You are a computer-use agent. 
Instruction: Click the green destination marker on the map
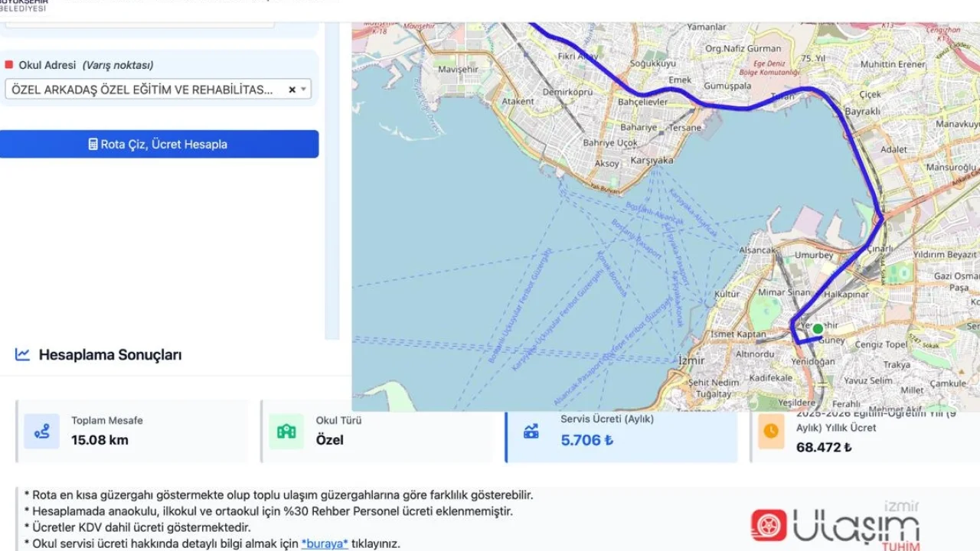click(x=818, y=329)
